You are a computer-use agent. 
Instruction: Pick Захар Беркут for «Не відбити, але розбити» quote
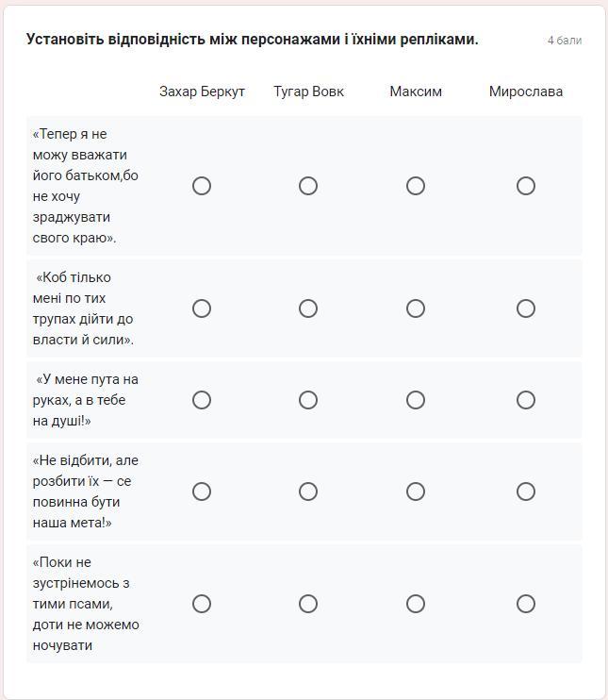[202, 492]
